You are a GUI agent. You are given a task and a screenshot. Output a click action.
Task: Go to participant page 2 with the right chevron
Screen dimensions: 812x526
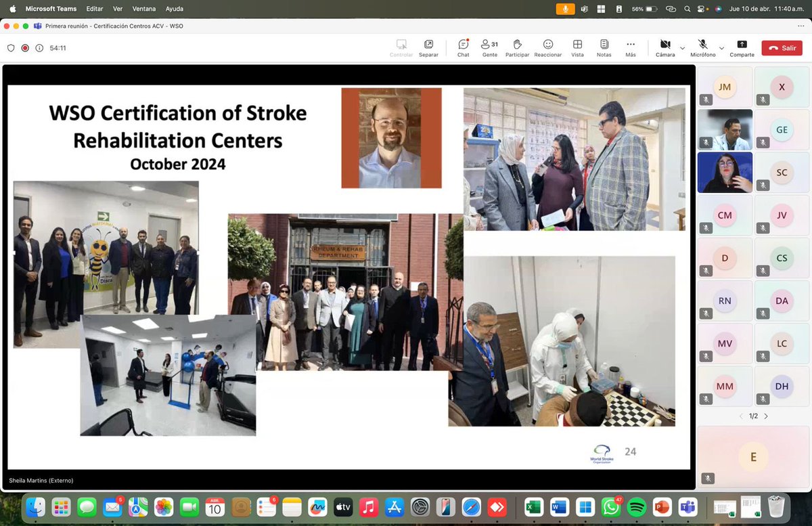pyautogui.click(x=766, y=416)
